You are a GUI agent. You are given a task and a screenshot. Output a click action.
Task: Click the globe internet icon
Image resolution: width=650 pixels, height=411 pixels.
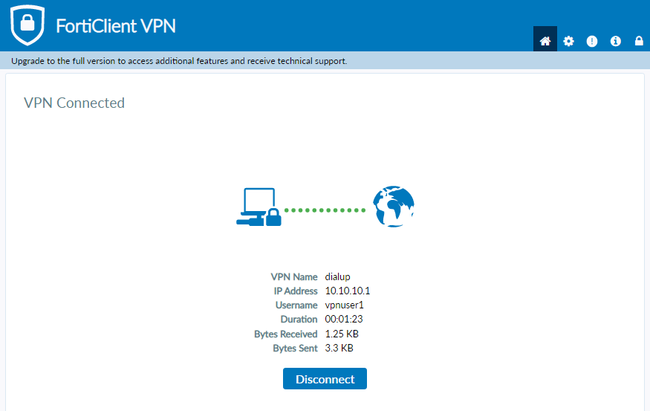[x=393, y=206]
